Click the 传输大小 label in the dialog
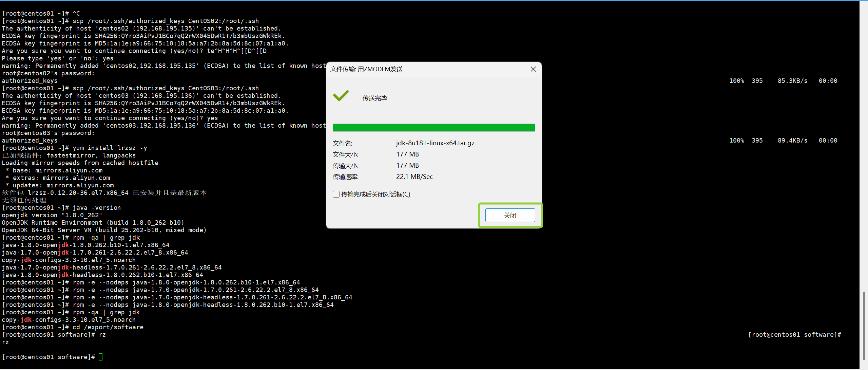This screenshot has width=868, height=370. pos(345,166)
